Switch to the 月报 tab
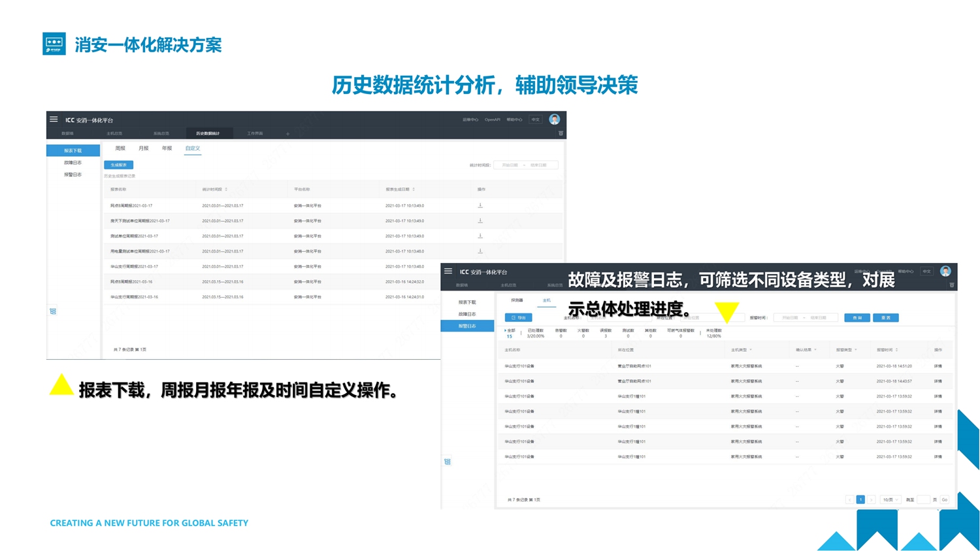This screenshot has width=980, height=551. tap(143, 148)
